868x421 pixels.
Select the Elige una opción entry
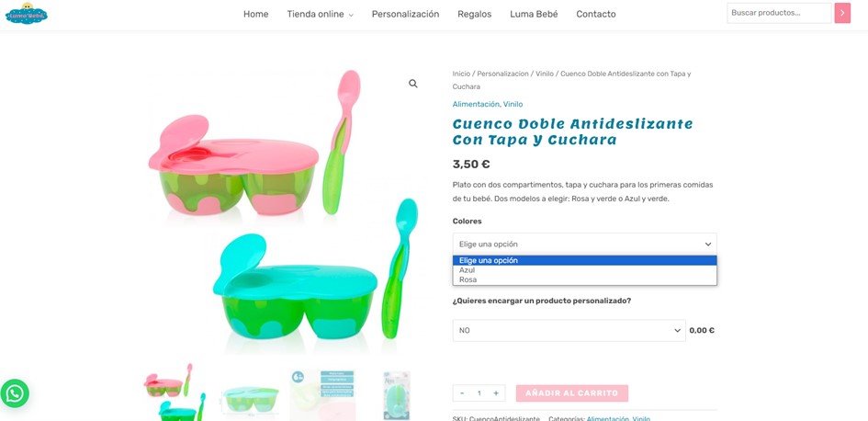(x=584, y=260)
